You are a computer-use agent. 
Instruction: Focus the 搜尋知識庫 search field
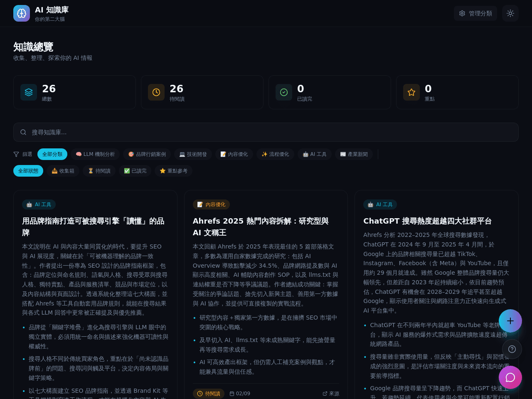pos(266,132)
